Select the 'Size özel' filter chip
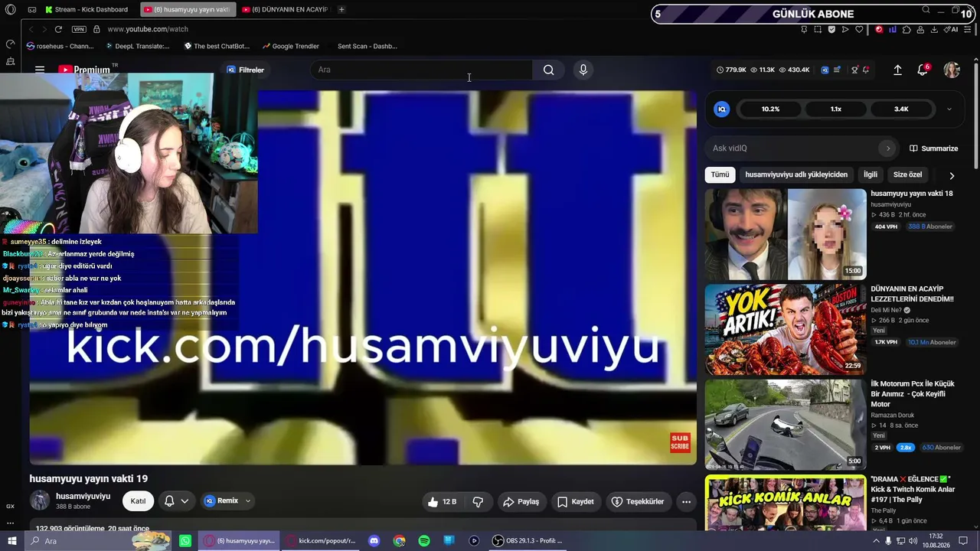 pos(908,174)
